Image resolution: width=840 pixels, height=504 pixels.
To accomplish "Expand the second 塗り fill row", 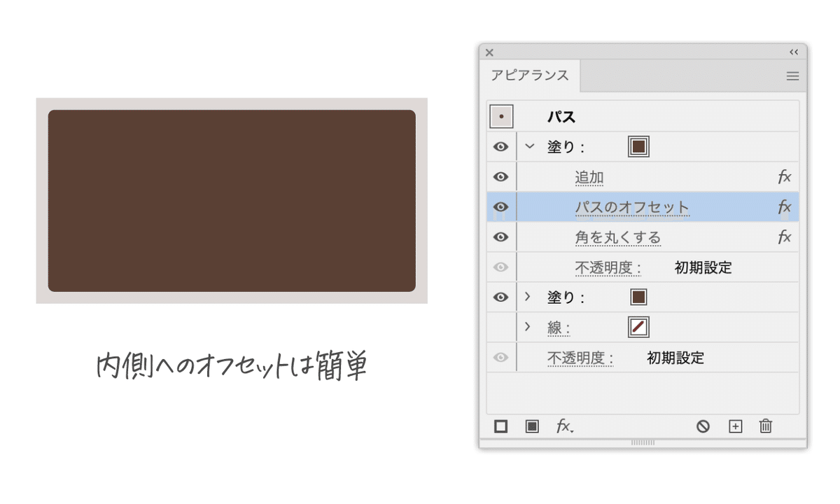I will point(528,297).
